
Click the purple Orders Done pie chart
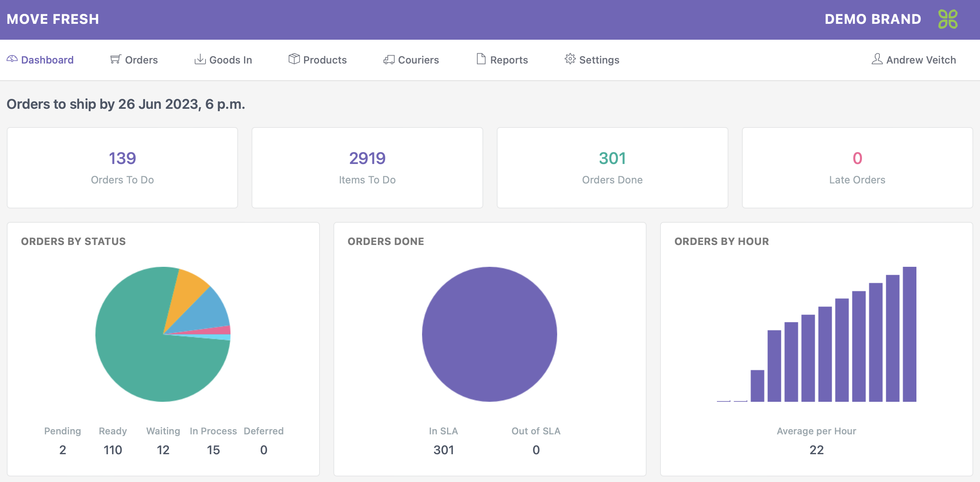(490, 334)
